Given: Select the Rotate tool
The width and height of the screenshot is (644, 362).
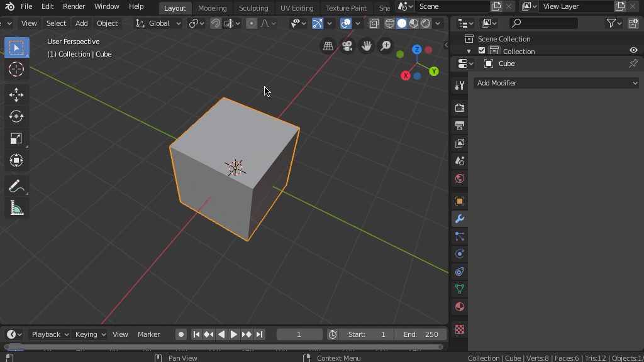Looking at the screenshot, I should pos(16,117).
